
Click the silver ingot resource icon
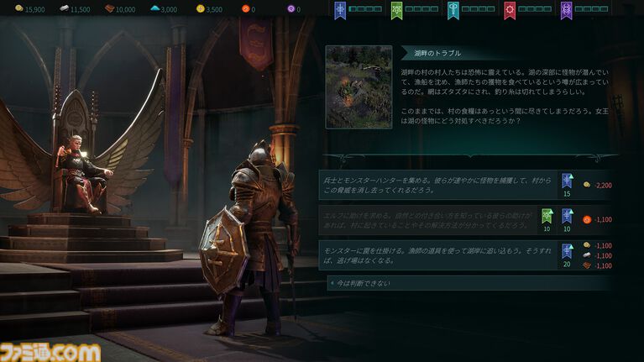[x=64, y=8]
